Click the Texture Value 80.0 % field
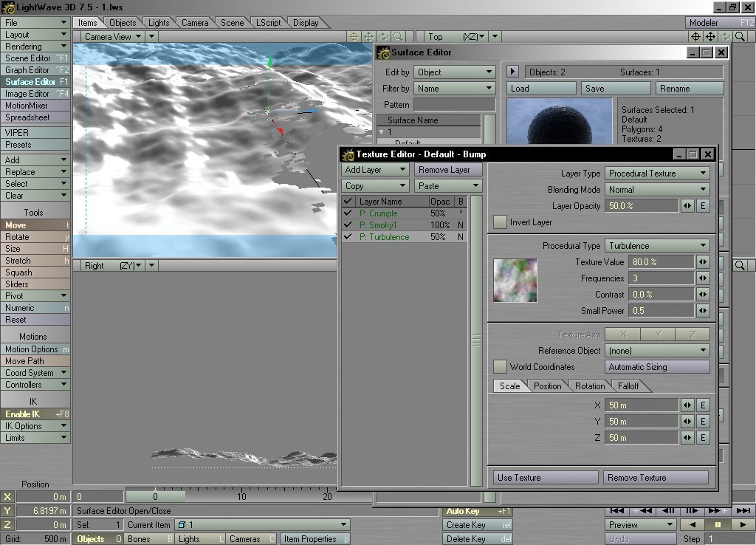756x545 pixels. pos(661,262)
